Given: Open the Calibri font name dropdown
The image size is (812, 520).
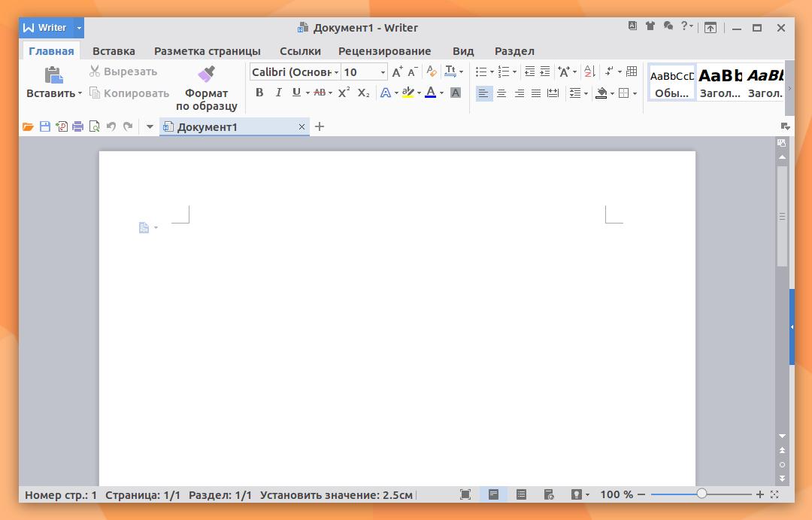Looking at the screenshot, I should [337, 72].
